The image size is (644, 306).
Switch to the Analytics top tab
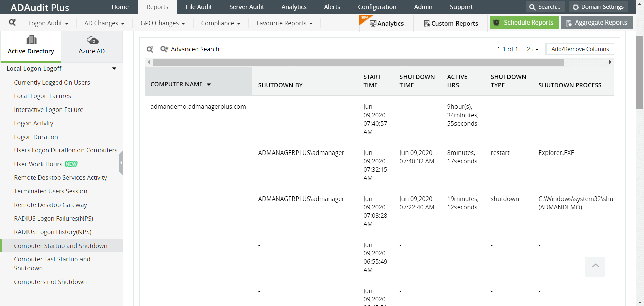coord(294,7)
